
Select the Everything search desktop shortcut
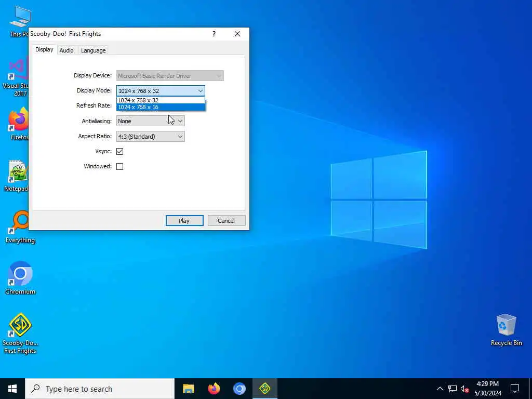(20, 227)
